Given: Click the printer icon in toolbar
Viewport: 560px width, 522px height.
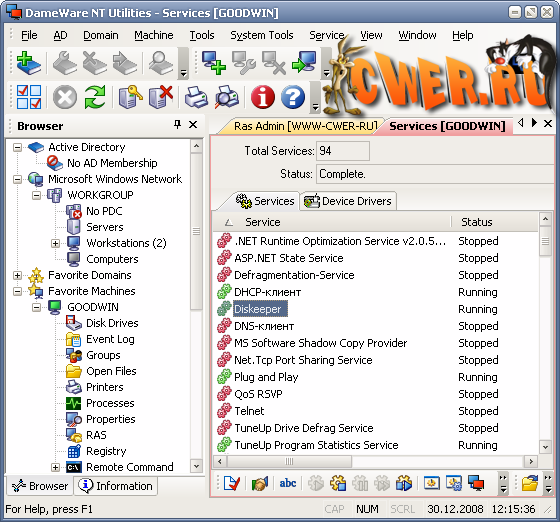Looking at the screenshot, I should (196, 97).
